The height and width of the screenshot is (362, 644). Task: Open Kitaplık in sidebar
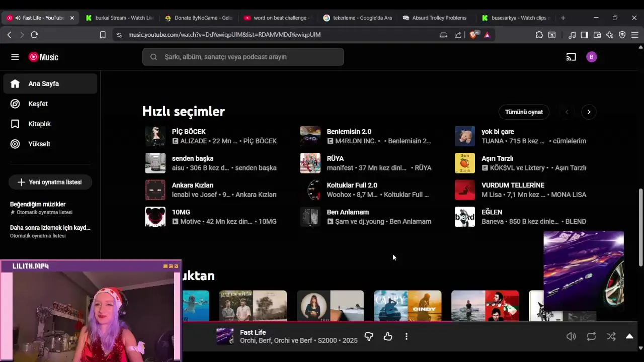(50, 124)
